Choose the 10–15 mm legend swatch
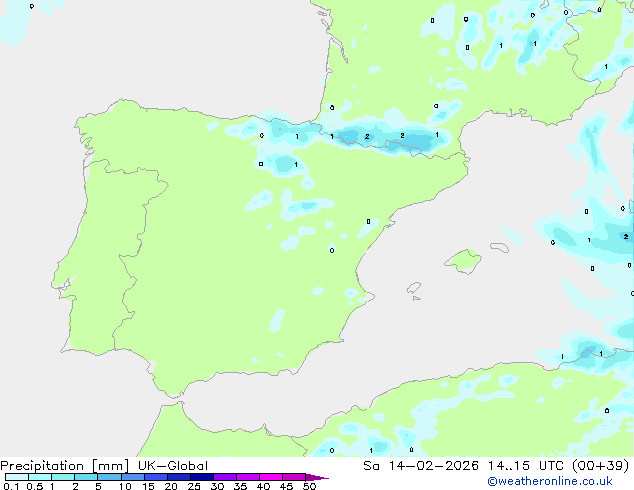 (x=132, y=477)
